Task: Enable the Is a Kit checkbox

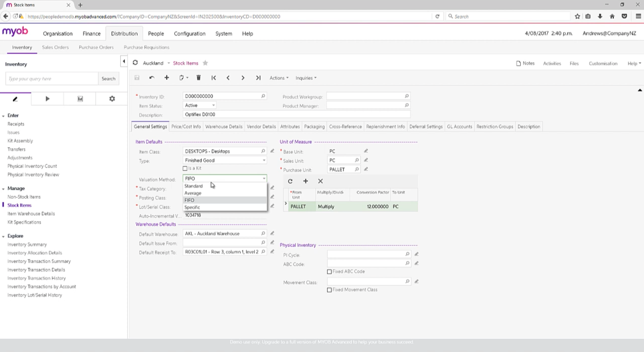Action: click(x=185, y=168)
